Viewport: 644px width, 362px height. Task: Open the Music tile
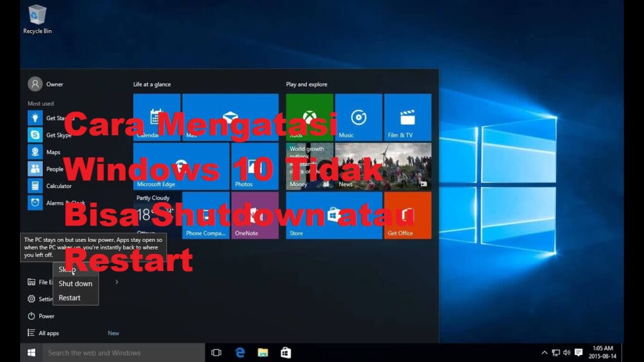(x=358, y=118)
